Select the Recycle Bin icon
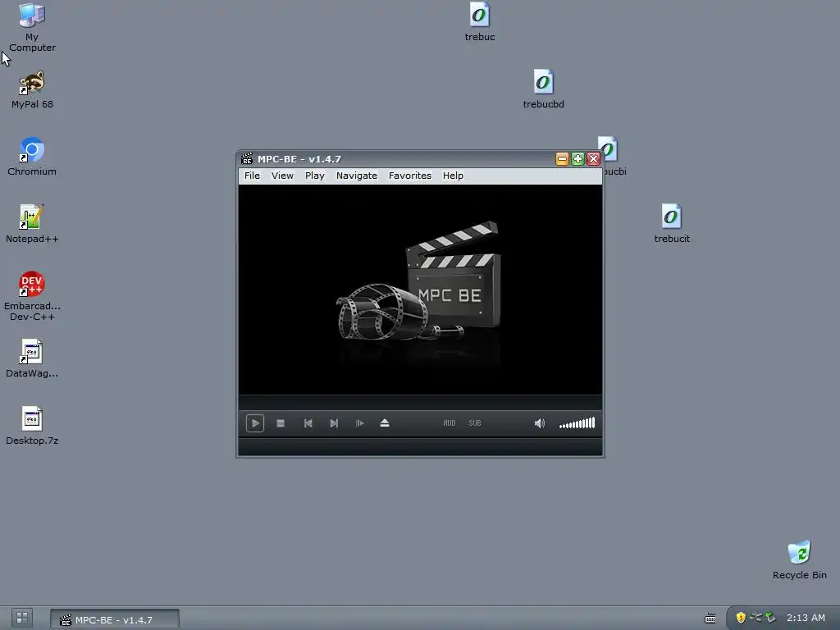 pos(799,559)
